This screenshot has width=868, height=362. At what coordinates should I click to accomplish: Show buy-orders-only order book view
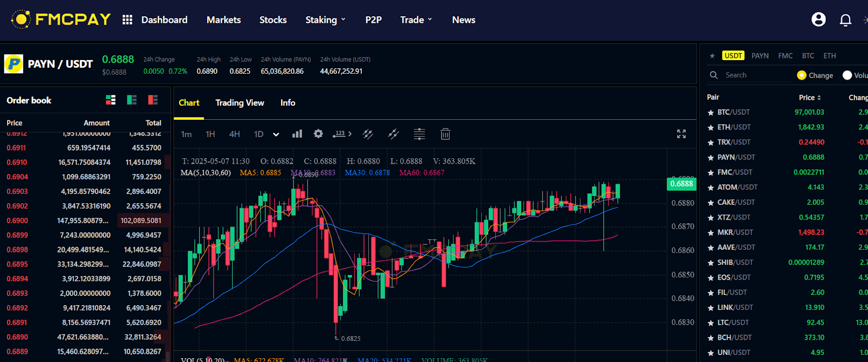(132, 100)
